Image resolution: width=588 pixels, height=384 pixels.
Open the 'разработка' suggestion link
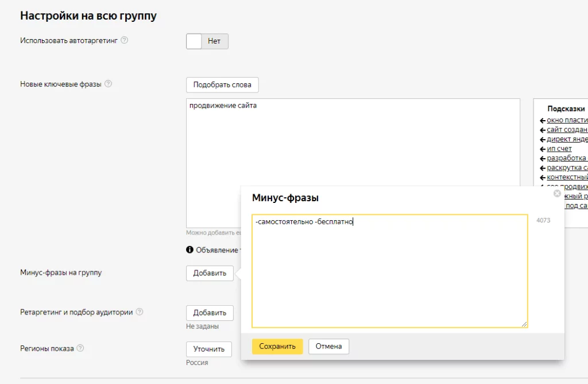(x=567, y=158)
